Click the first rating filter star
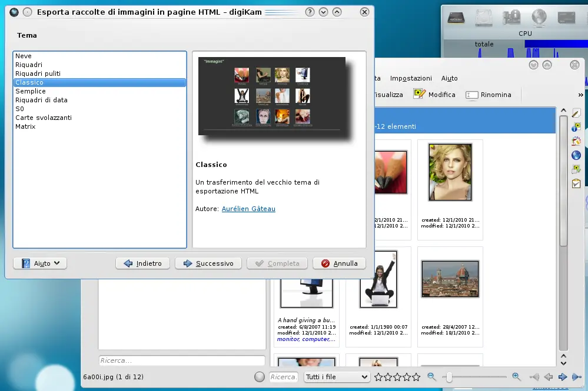The width and height of the screenshot is (588, 391). [378, 377]
